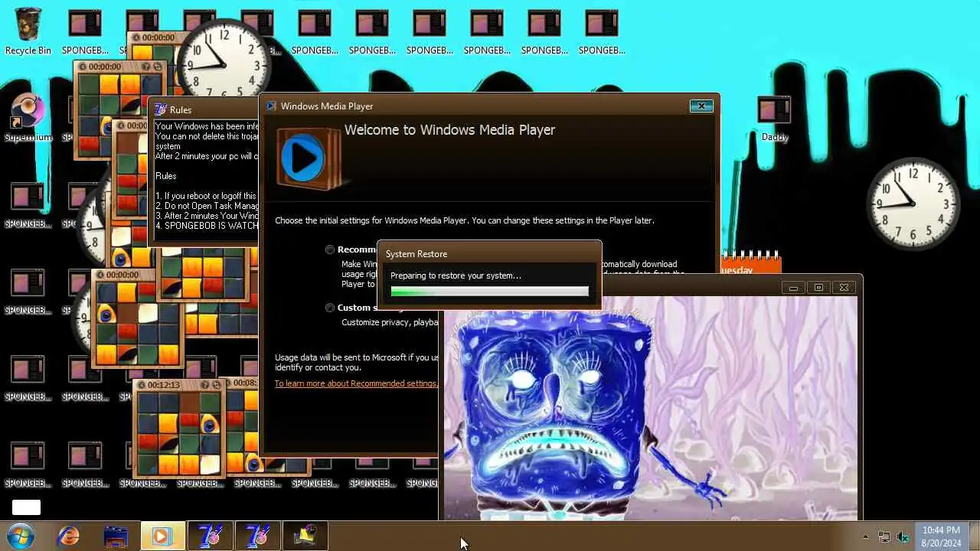Click the System Restore taskbar button
980x551 pixels.
tap(305, 536)
